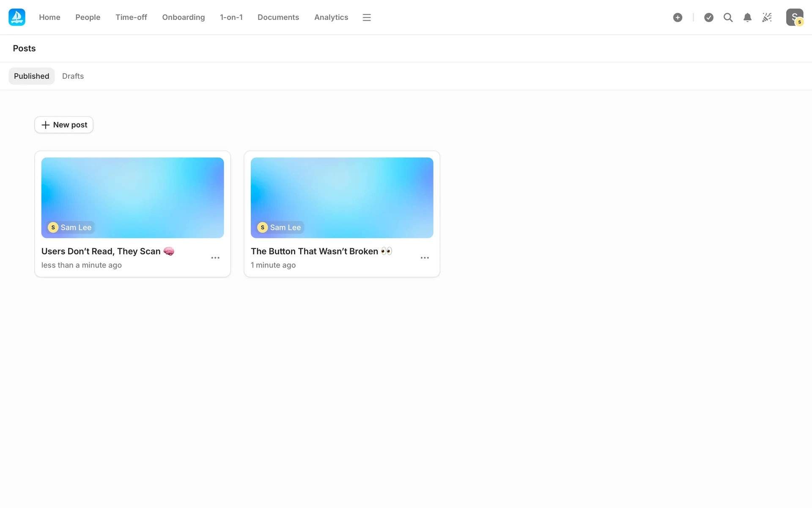Go to the People page
Screen dimensions: 812x508
[88, 17]
